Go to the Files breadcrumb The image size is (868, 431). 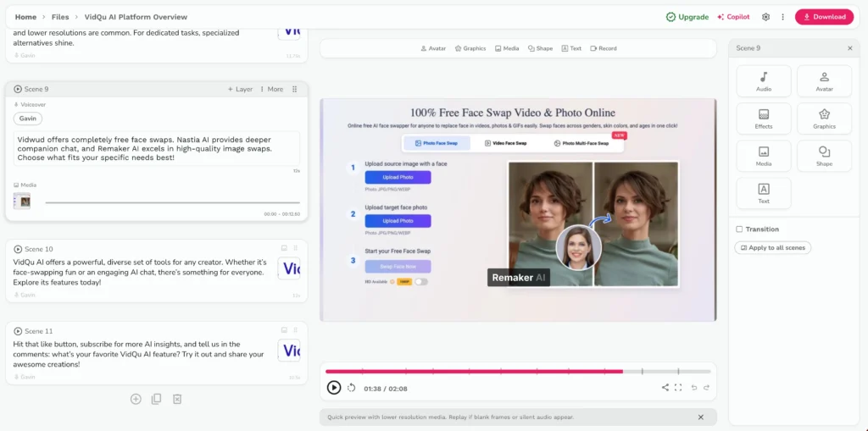[60, 17]
